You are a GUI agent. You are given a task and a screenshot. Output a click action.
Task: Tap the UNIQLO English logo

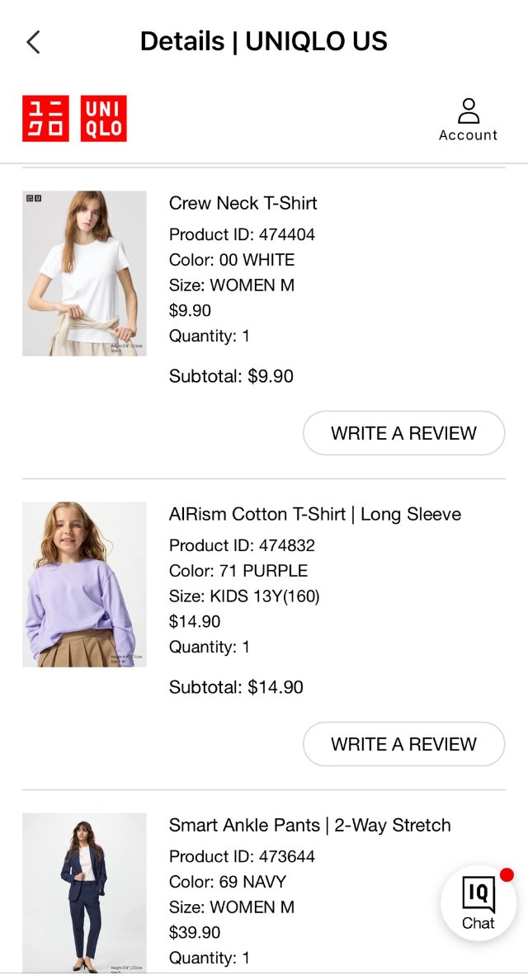(x=104, y=119)
